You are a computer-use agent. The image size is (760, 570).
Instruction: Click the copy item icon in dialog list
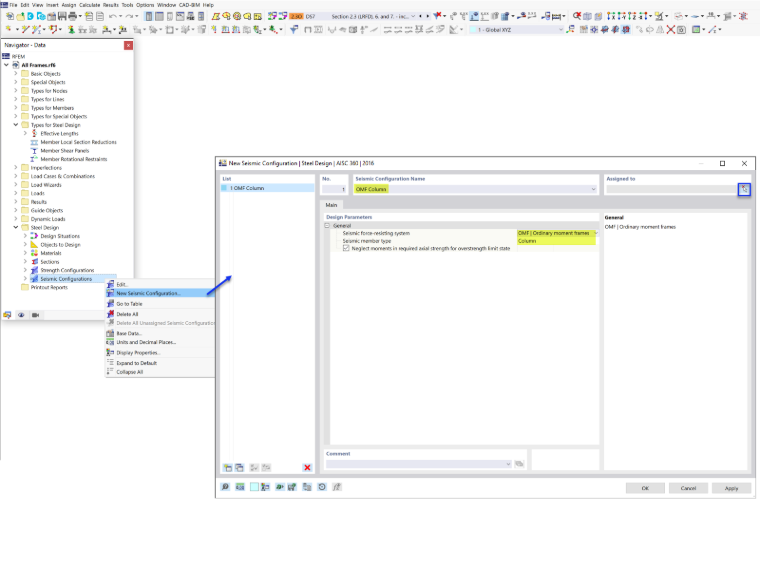[x=239, y=468]
